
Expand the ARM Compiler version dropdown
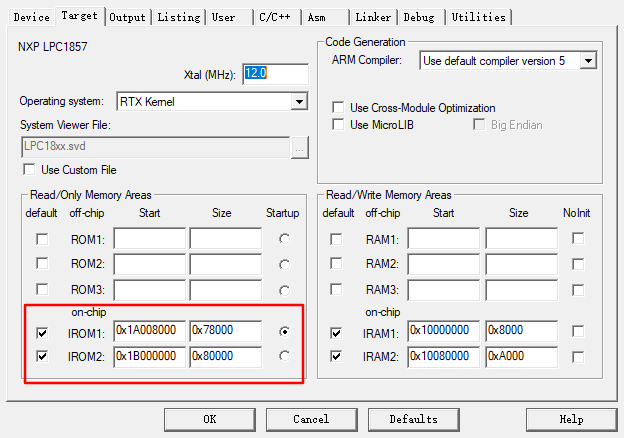coord(588,61)
